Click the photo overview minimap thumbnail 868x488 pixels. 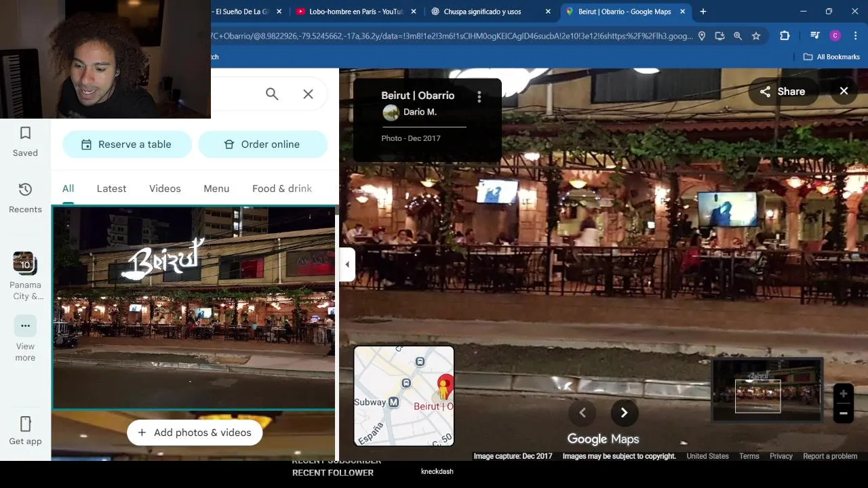tap(767, 390)
